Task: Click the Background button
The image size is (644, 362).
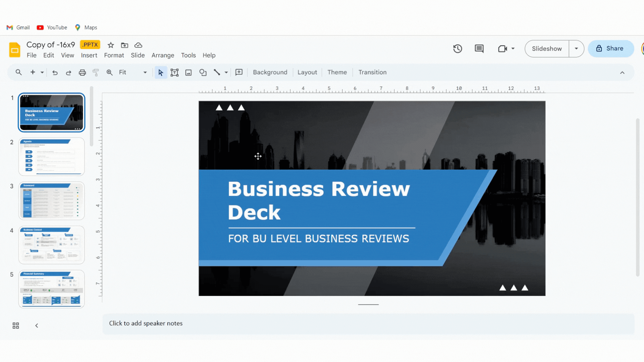Action: (270, 72)
